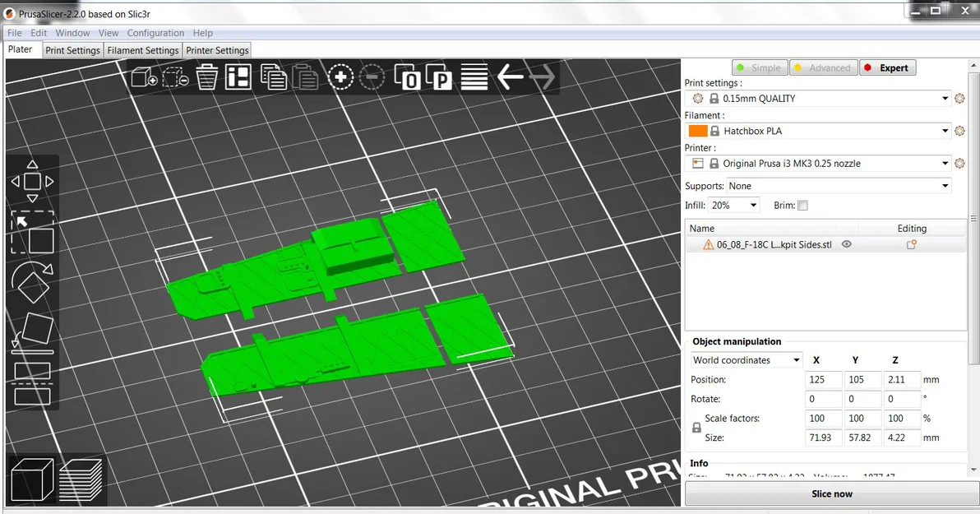
Task: Switch to sliced layers preview
Action: 81,479
